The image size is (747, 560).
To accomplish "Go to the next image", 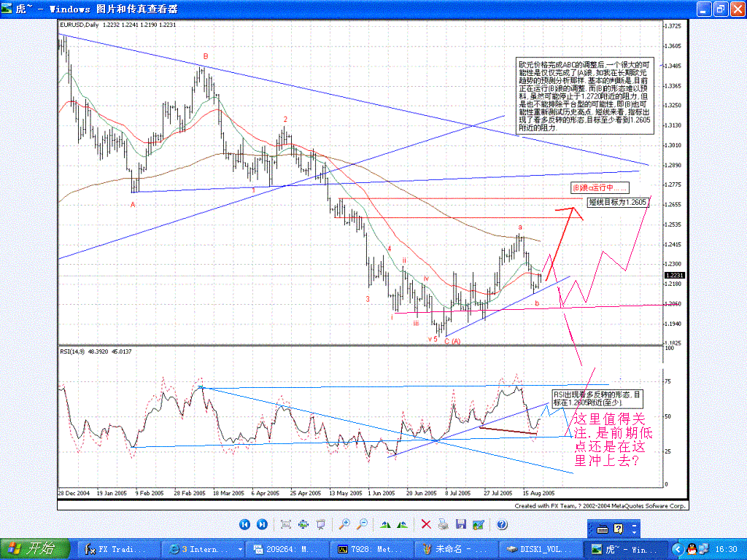I will 263,524.
